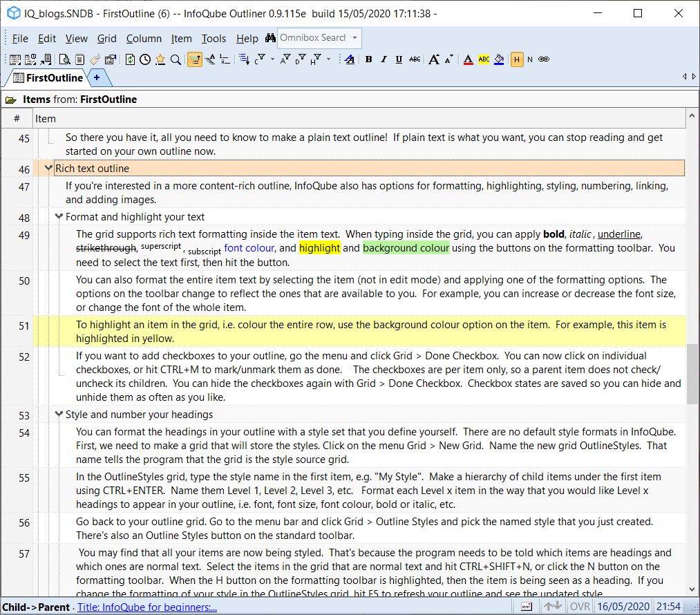Viewport: 700px width, 615px height.
Task: Click the gold star icon
Action: pyautogui.click(x=160, y=59)
